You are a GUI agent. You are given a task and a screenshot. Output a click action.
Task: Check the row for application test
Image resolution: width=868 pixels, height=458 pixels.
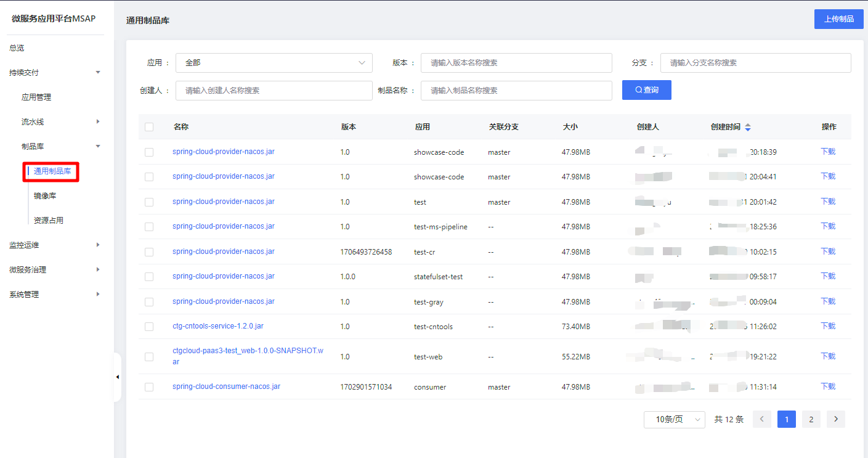click(149, 202)
